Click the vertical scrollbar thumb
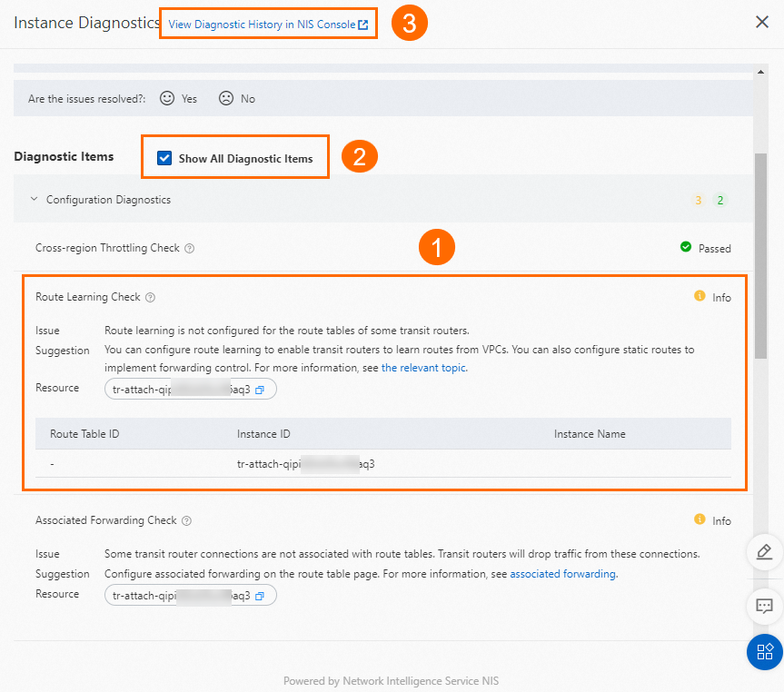The image size is (784, 692). (x=761, y=254)
